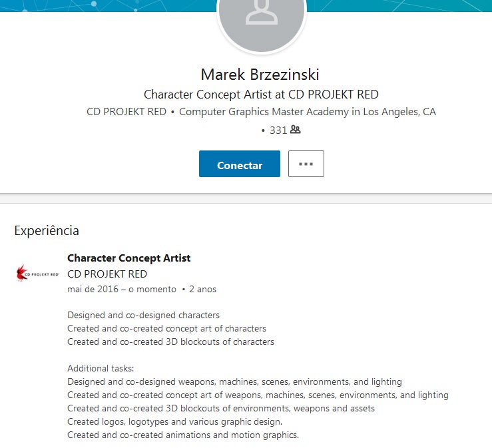Click the 2 anos duration text
This screenshot has height=448, width=492.
pos(202,290)
